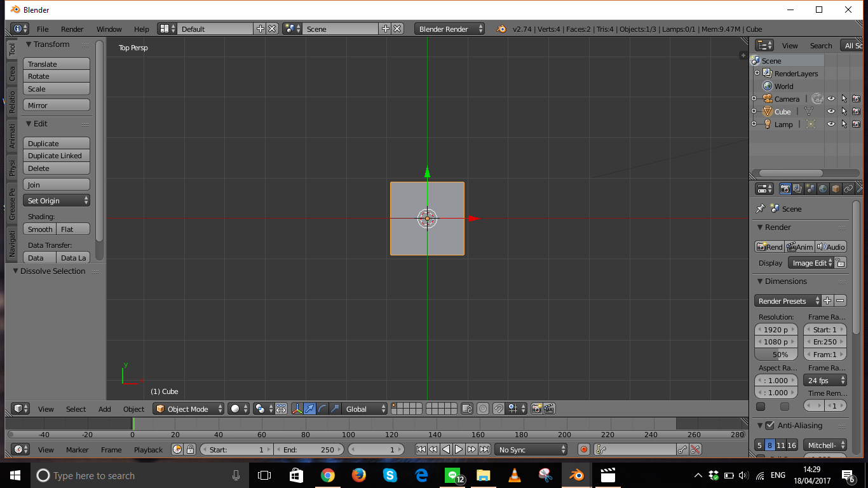The width and height of the screenshot is (868, 488).
Task: Click play animation forward button
Action: click(x=459, y=449)
